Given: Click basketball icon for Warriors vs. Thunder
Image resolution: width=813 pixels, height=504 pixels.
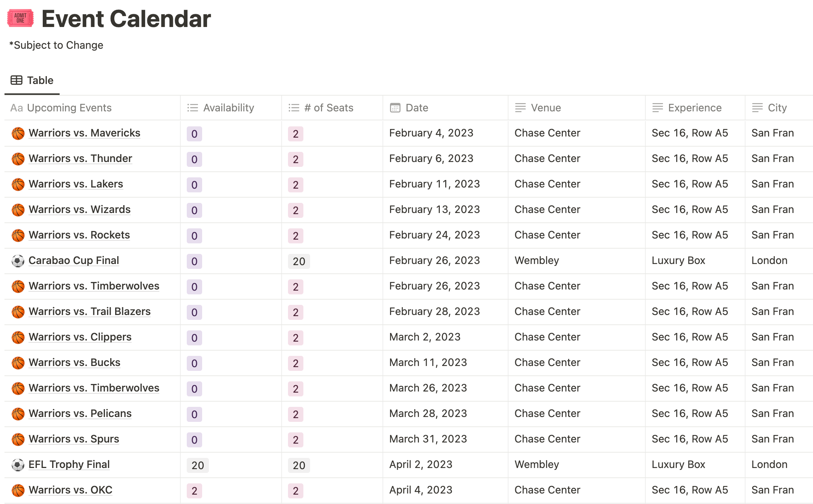Looking at the screenshot, I should [x=18, y=159].
